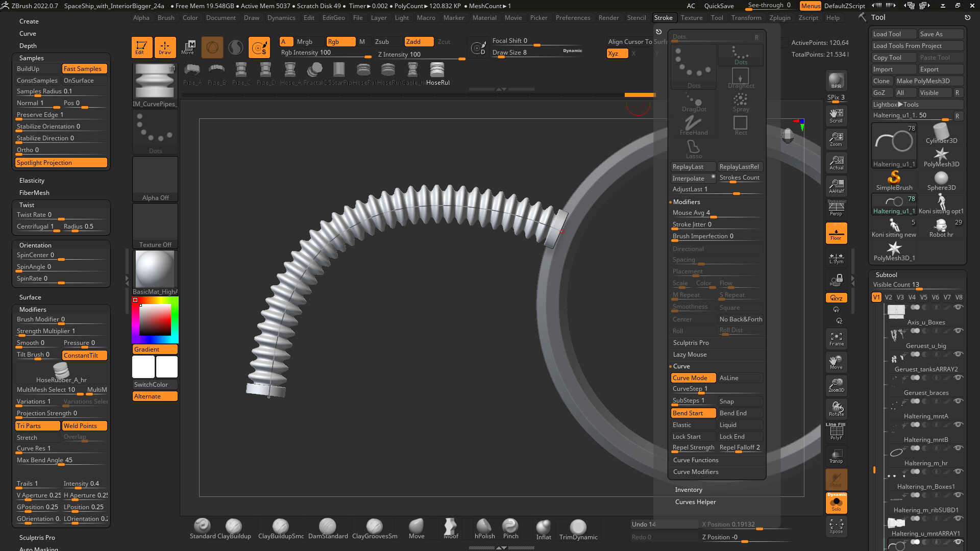Click the BPR render icon
Screen dimensions: 980x551
point(836,81)
